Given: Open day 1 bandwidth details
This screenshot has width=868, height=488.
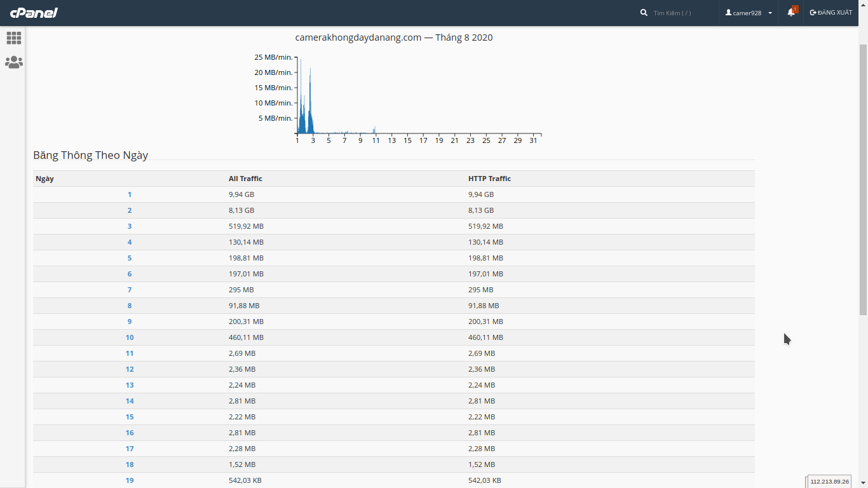Looking at the screenshot, I should coord(130,194).
